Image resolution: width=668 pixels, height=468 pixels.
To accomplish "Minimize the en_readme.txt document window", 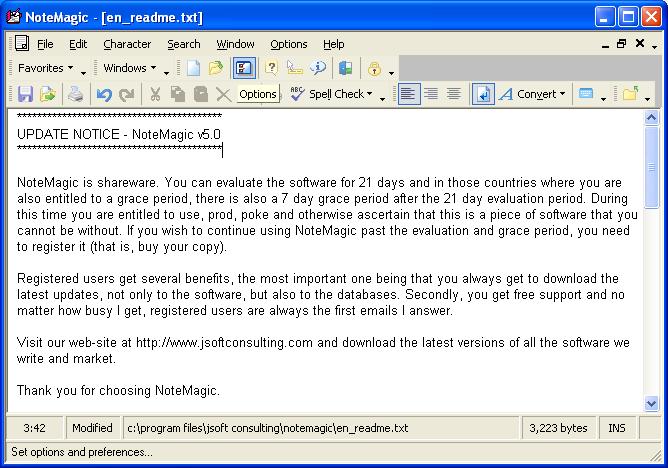I will (x=605, y=44).
